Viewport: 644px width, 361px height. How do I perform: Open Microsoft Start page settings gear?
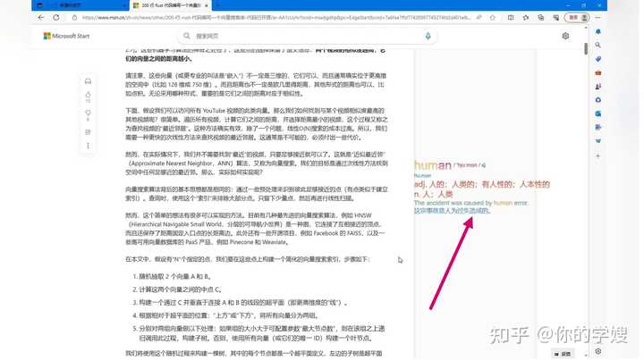pyautogui.click(x=565, y=36)
